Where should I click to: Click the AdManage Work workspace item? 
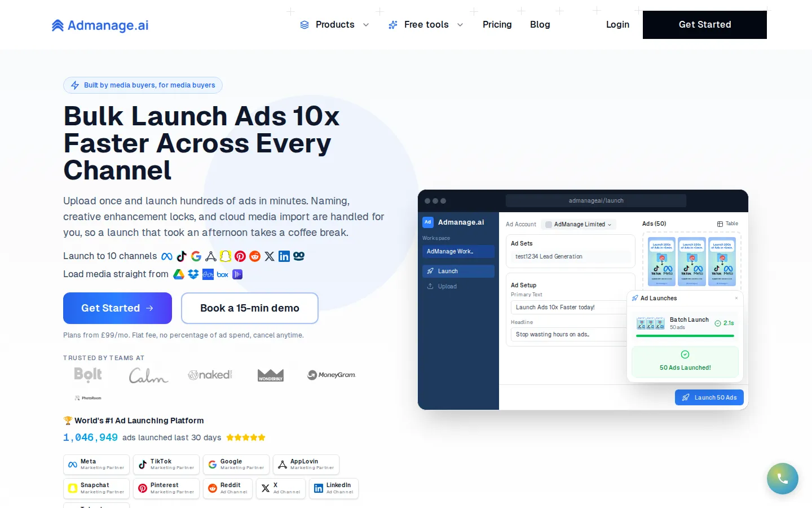(x=458, y=252)
